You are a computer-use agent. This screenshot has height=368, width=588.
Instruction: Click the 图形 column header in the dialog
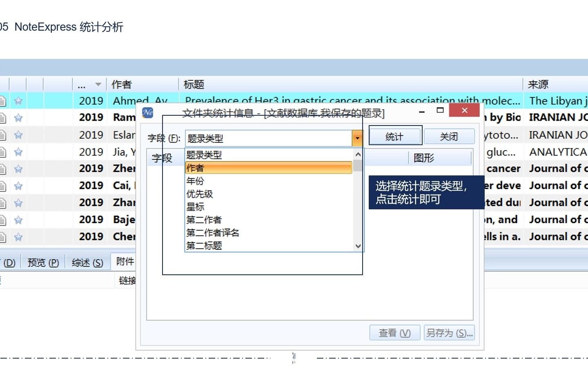click(439, 158)
